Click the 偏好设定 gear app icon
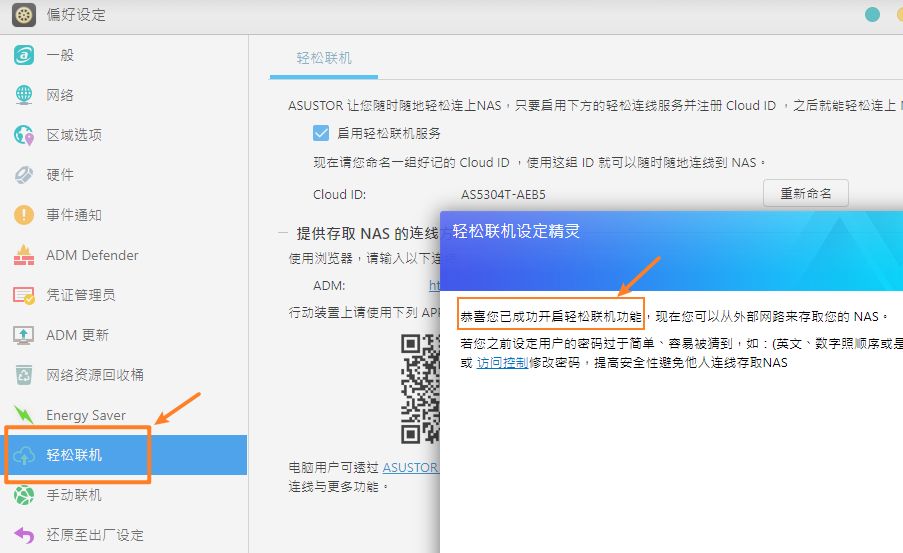903x553 pixels. [24, 15]
